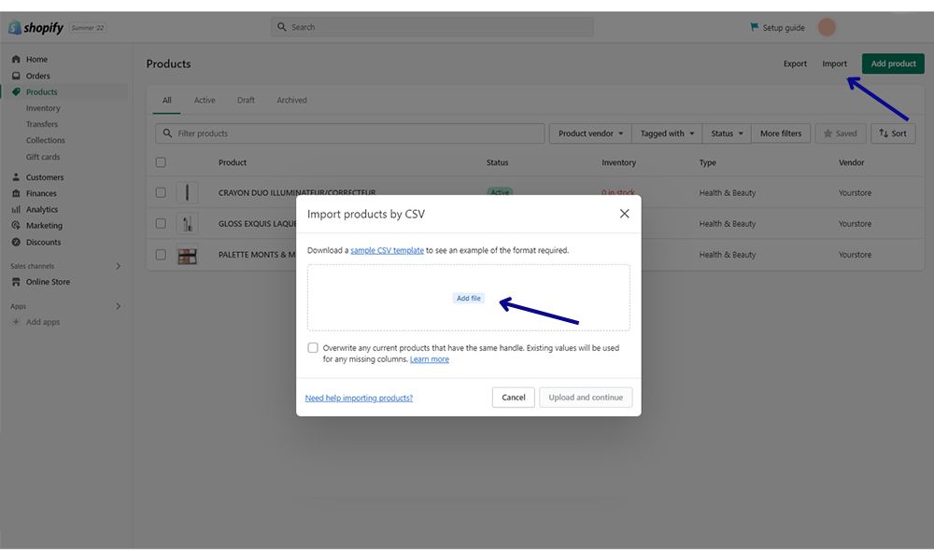The height and width of the screenshot is (560, 934).
Task: Open the user avatar menu
Action: coord(827,27)
